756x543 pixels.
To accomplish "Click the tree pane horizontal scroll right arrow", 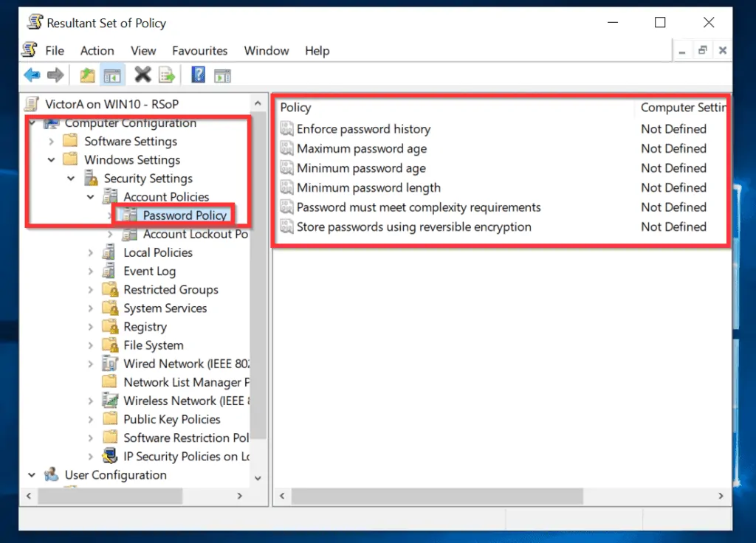I will (x=240, y=496).
